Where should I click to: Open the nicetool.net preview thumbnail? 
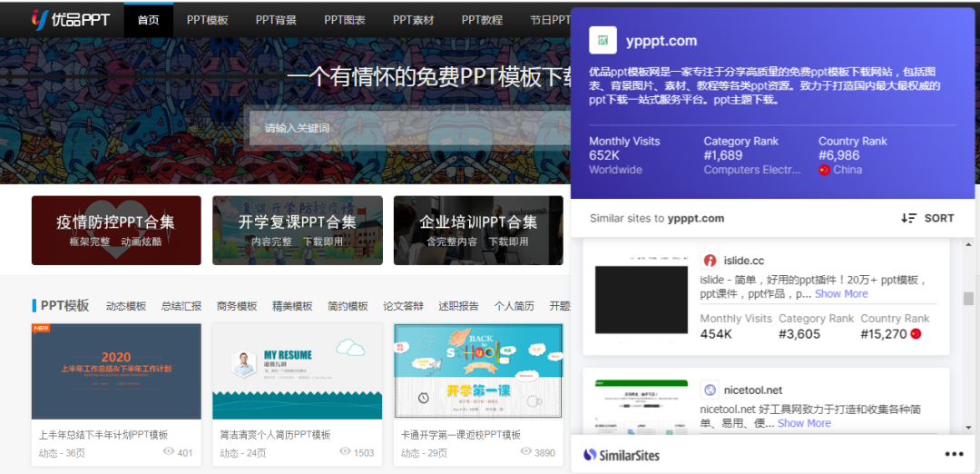[x=642, y=407]
